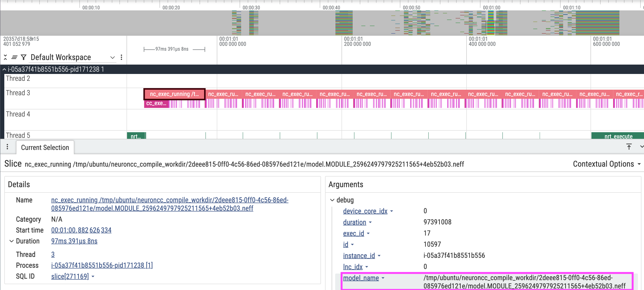Open the workspace three-dot overflow menu

121,57
